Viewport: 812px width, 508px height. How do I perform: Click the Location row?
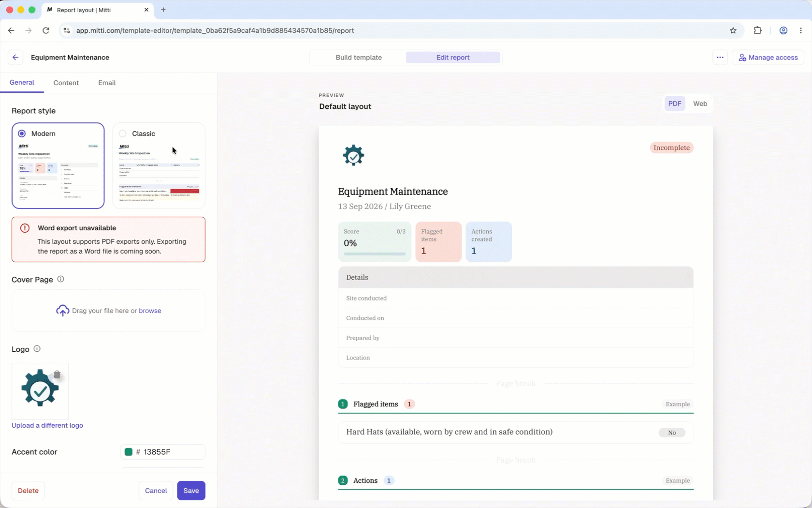click(516, 358)
